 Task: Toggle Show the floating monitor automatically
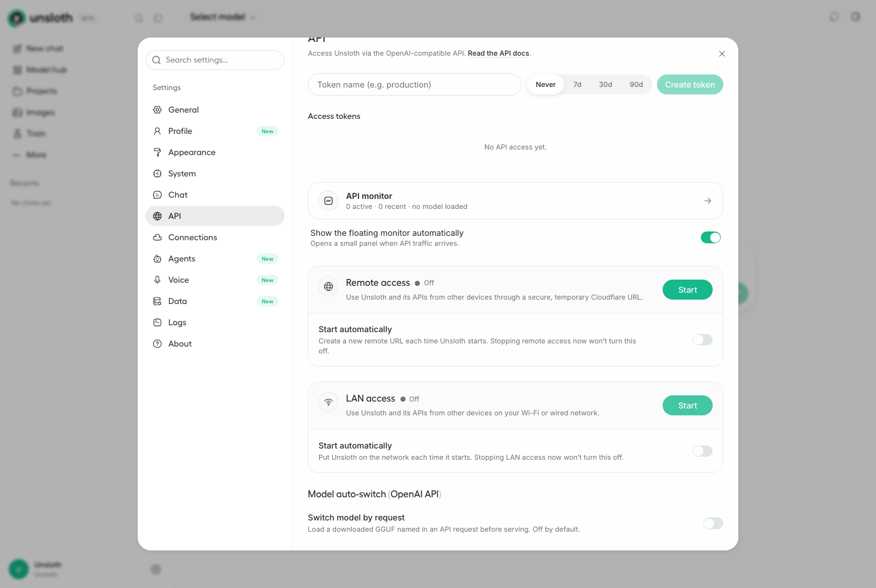(711, 237)
